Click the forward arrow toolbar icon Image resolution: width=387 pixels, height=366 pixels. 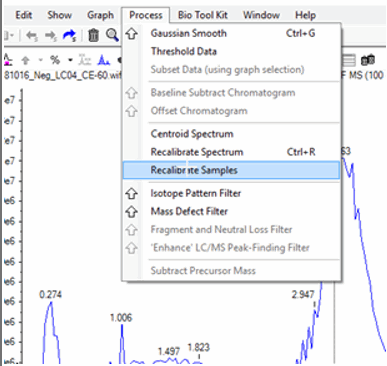51,35
